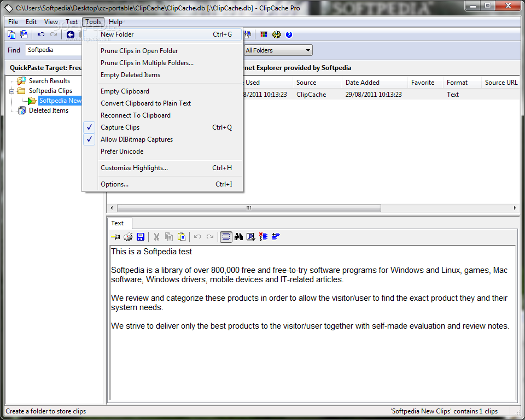Image resolution: width=525 pixels, height=420 pixels.
Task: Click the horizontal scrollbar left arrow
Action: coord(112,208)
